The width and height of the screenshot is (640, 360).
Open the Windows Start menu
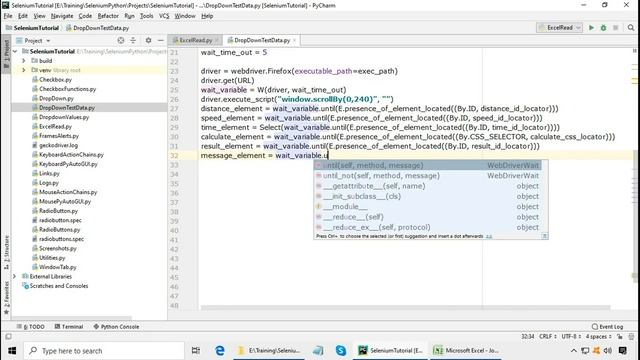pos(12,351)
